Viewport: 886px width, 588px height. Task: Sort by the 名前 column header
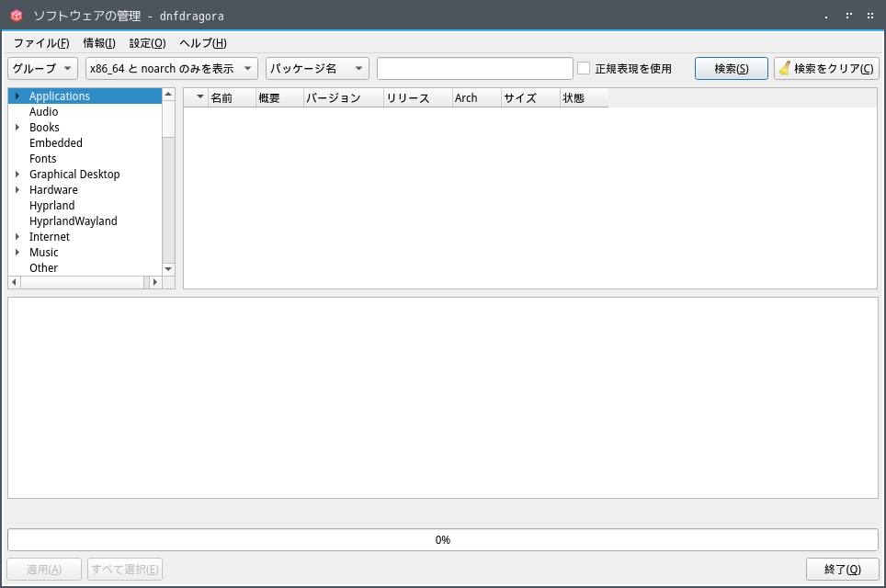coord(233,97)
